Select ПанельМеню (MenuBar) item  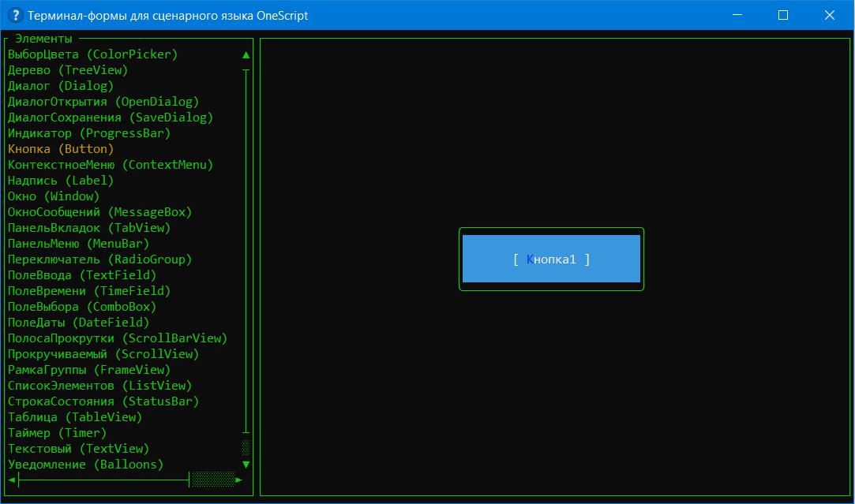pos(78,244)
